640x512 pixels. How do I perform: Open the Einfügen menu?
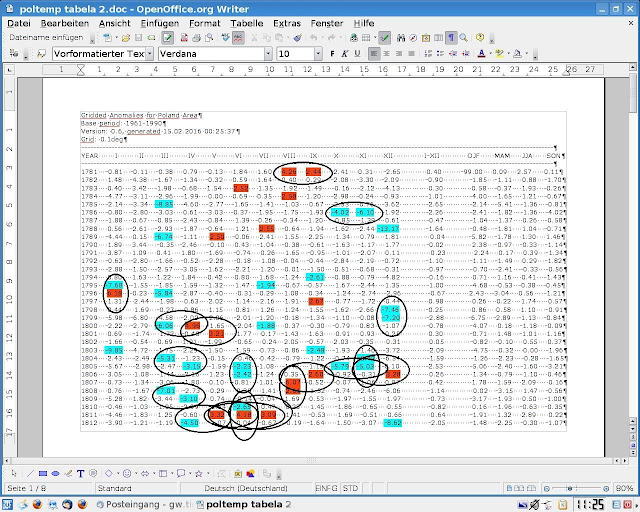(160, 23)
